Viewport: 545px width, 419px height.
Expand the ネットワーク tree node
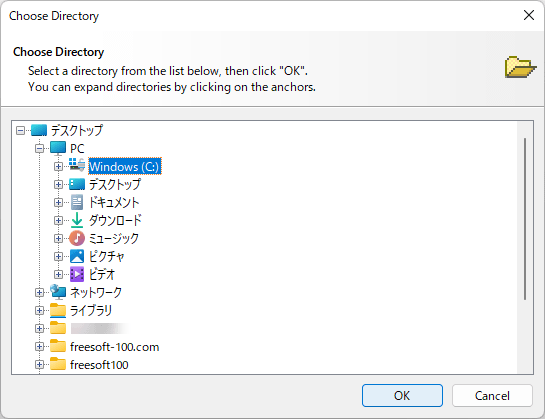pyautogui.click(x=40, y=292)
